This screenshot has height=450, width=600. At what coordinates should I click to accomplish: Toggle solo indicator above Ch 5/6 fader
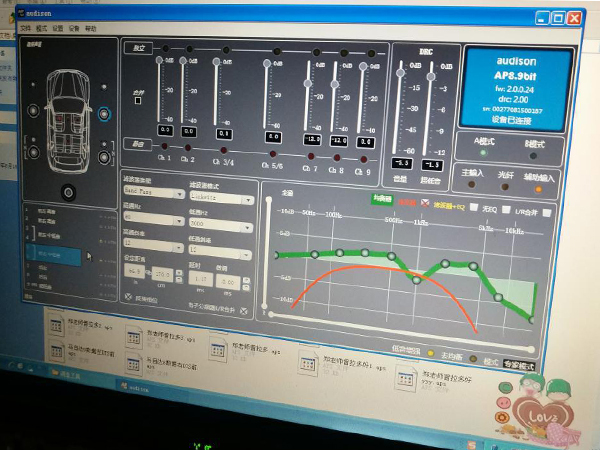(277, 51)
